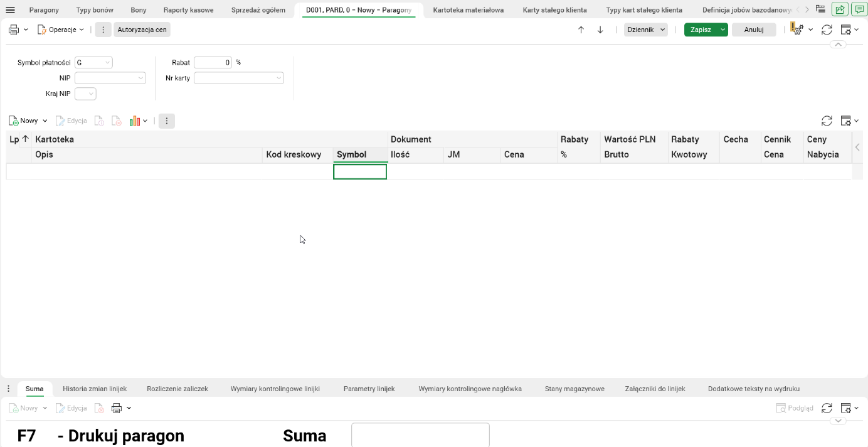Open the Parametry linijek tab
The height and width of the screenshot is (447, 868).
[369, 389]
